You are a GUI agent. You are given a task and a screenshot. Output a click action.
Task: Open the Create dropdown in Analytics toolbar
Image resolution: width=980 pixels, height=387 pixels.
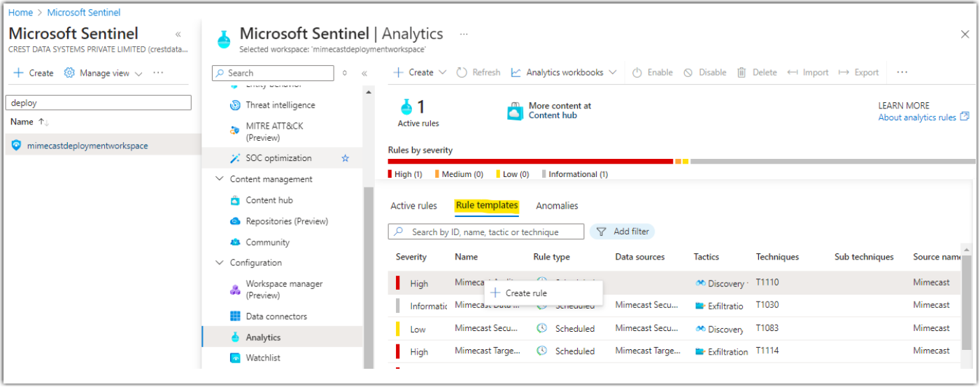pyautogui.click(x=420, y=72)
